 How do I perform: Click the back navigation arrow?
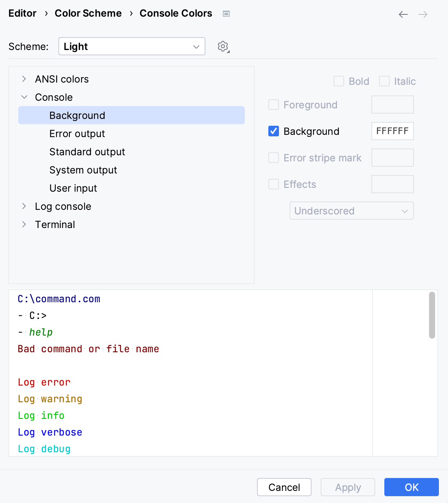403,14
